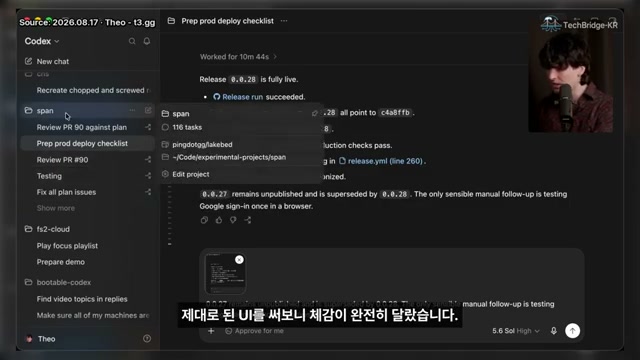
Task: Show more chats in span project
Action: click(x=56, y=208)
